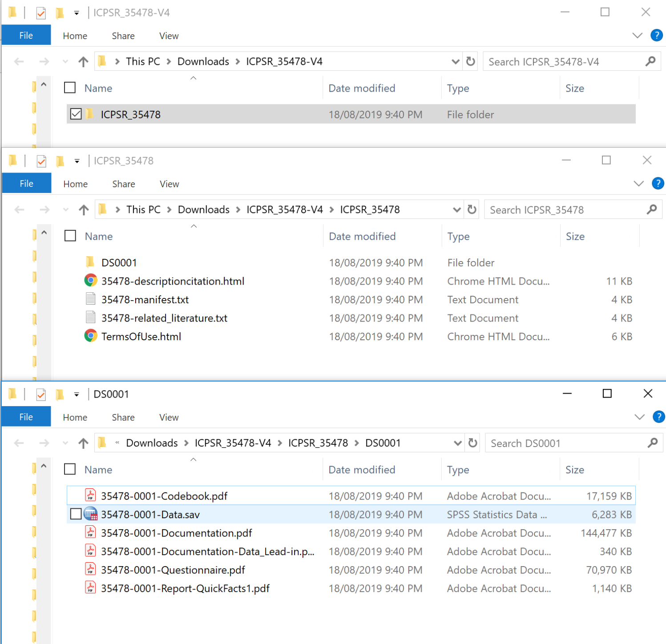Select the 6,283 KB size cell
The width and height of the screenshot is (666, 644).
(611, 515)
